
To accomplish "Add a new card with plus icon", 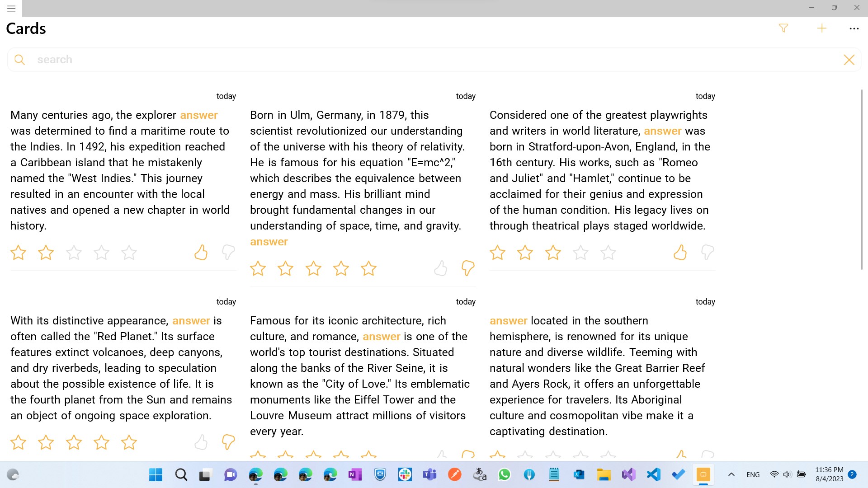I will point(822,28).
